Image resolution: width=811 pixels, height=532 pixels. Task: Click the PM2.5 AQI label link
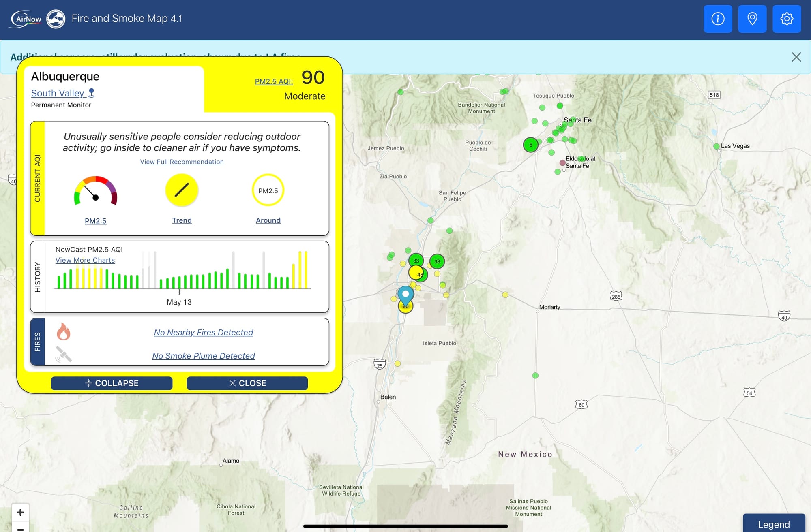coord(274,81)
